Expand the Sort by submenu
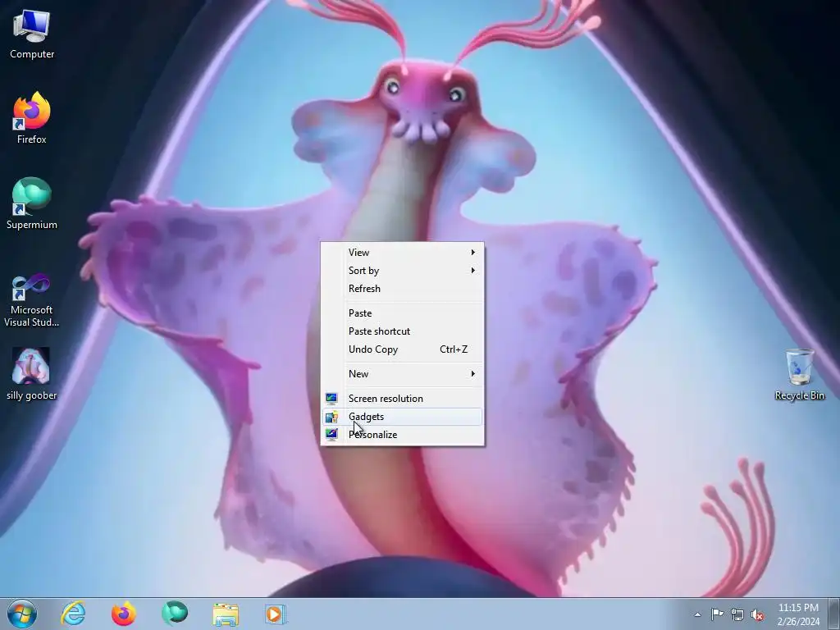Viewport: 840px width, 630px height. pyautogui.click(x=402, y=271)
